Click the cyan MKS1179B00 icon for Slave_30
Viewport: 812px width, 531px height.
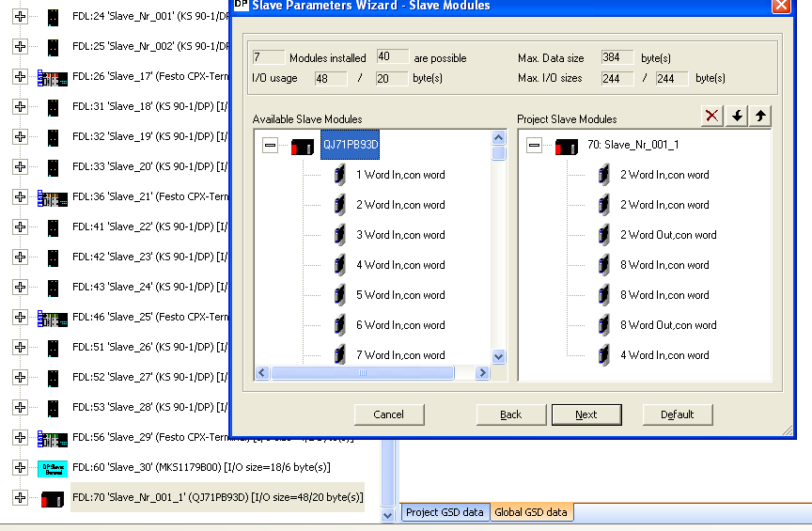(x=53, y=468)
